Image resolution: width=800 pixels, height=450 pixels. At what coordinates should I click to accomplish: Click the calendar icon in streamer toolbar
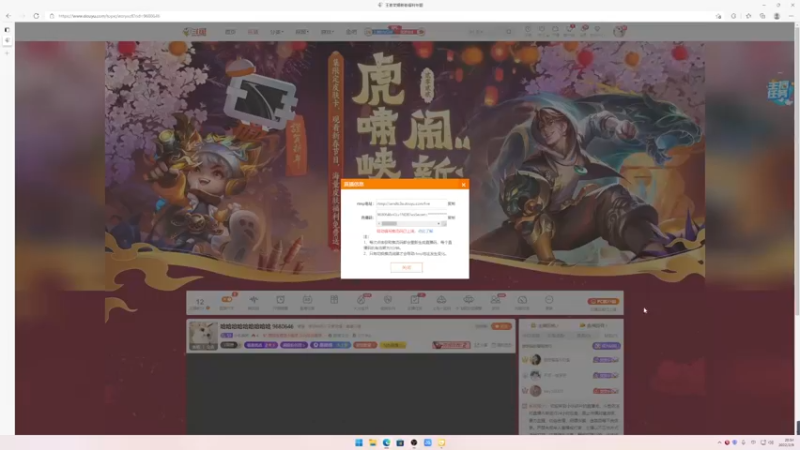tap(307, 300)
